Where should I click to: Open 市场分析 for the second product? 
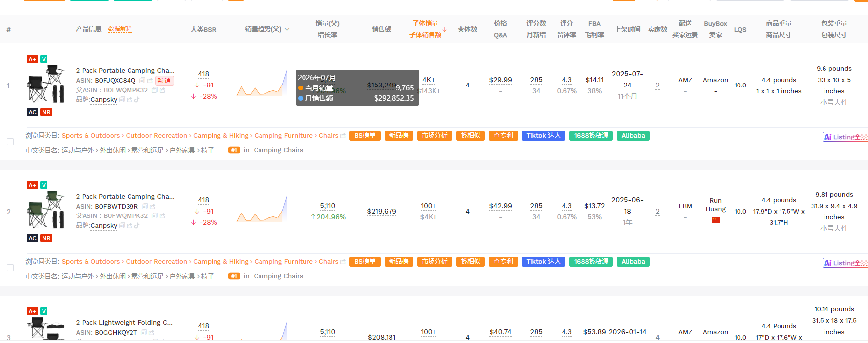pos(434,262)
